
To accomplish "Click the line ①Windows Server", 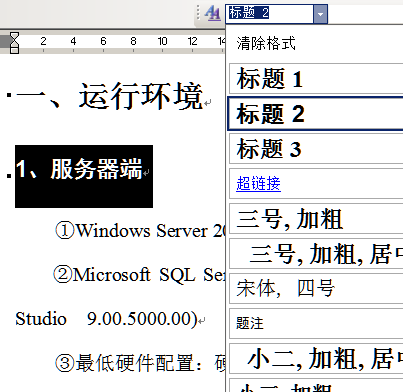I will [x=140, y=231].
